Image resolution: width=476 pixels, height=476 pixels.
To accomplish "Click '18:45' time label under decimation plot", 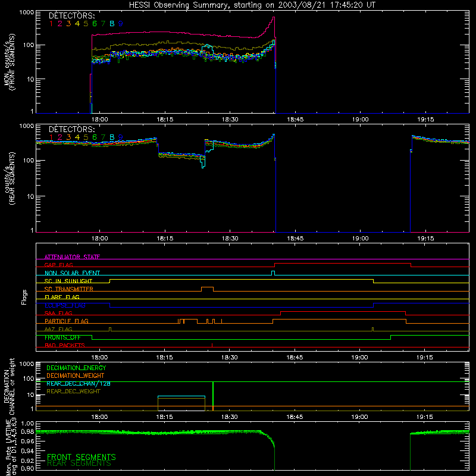I will click(x=295, y=417).
